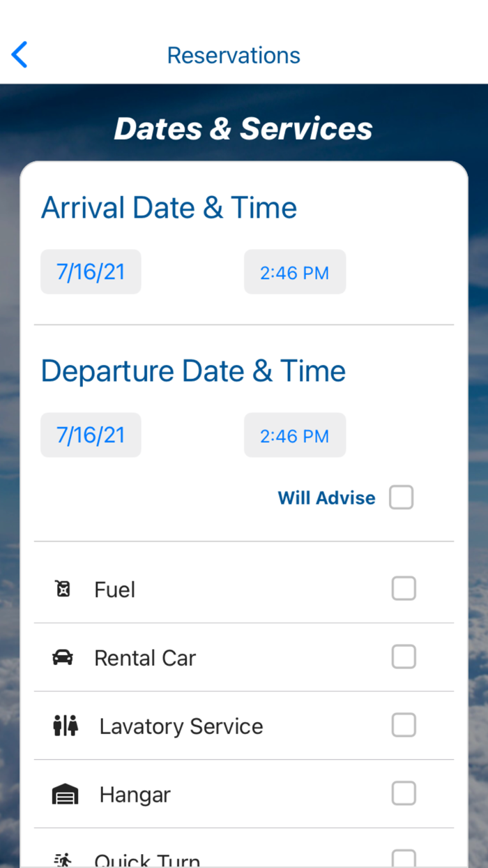488x868 pixels.
Task: Tap the Reservations title in the navigation bar
Action: click(x=234, y=54)
